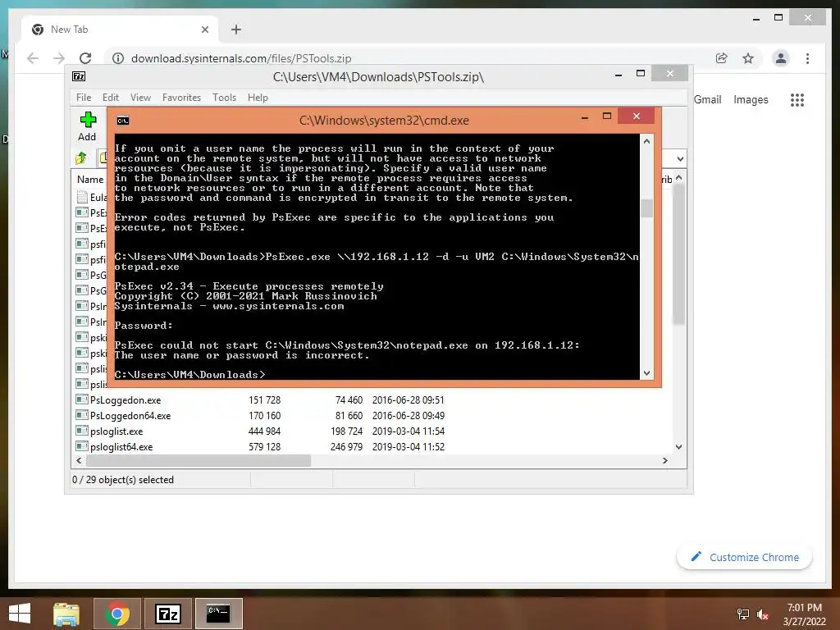
Task: Click the cmd vertical scrollbar thumb
Action: pos(646,208)
